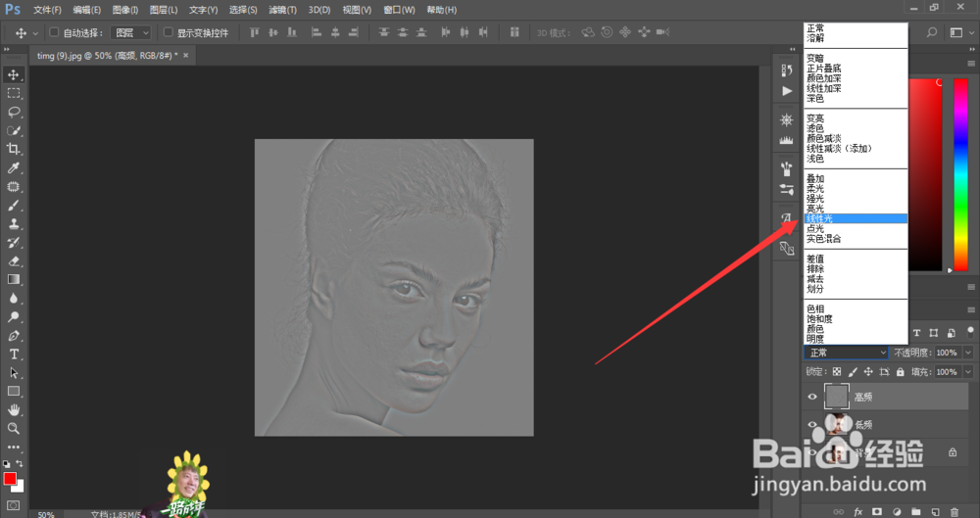This screenshot has width=980, height=518.
Task: Select the Crop tool
Action: pos(13,150)
